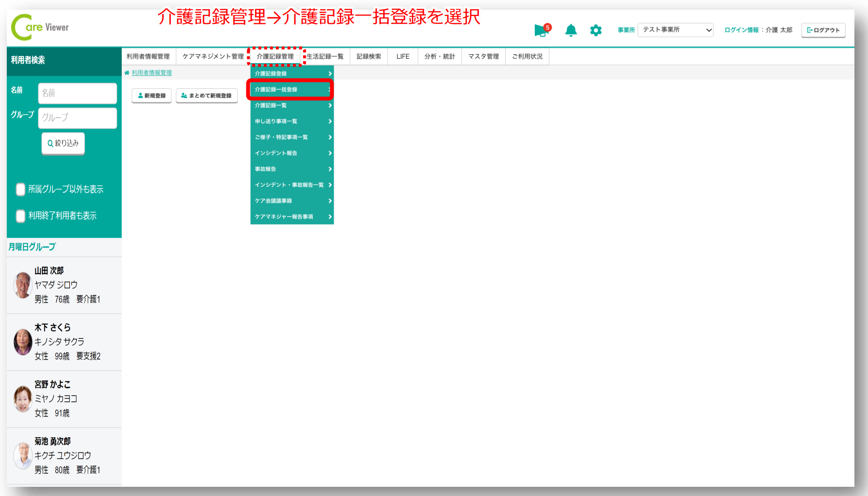
Task: Open settings gear icon
Action: [595, 31]
